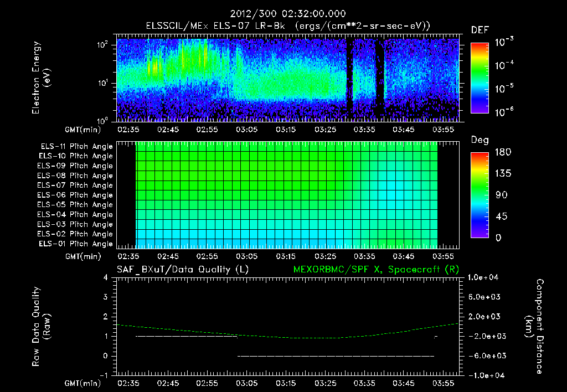Select the ELS-05 Pitch Angle row label
567x392 pixels.
(75, 205)
